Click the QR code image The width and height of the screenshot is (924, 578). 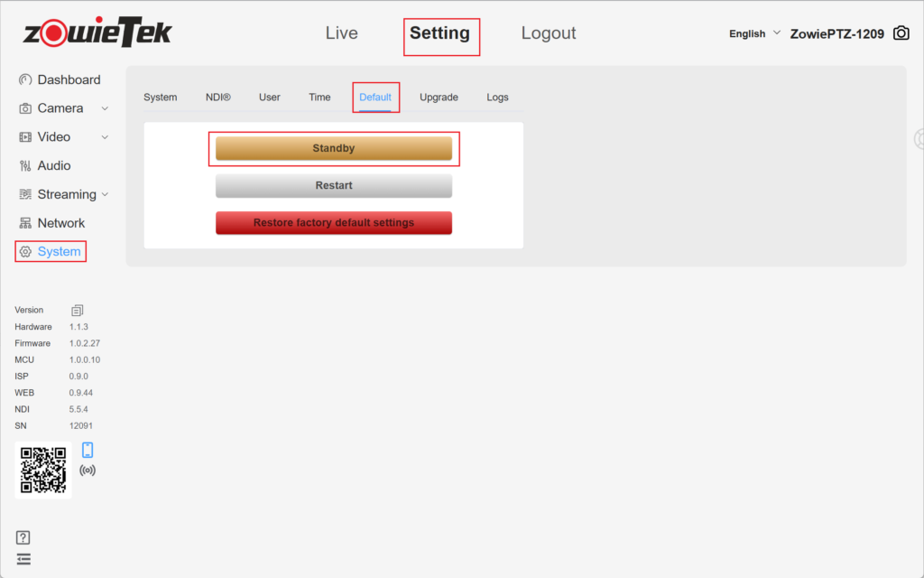(x=43, y=470)
